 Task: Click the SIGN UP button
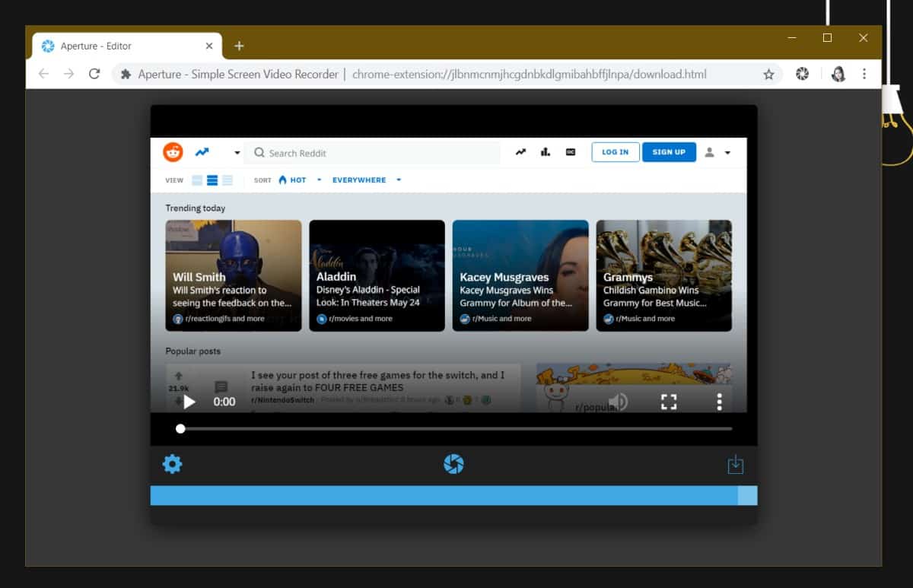point(669,152)
